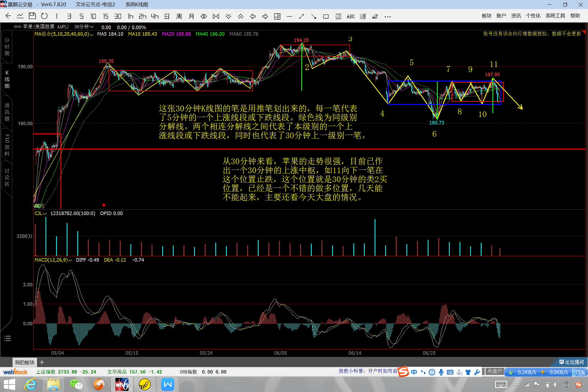Select the ABC text annotation tool
The height and width of the screenshot is (392, 588).
[351, 17]
